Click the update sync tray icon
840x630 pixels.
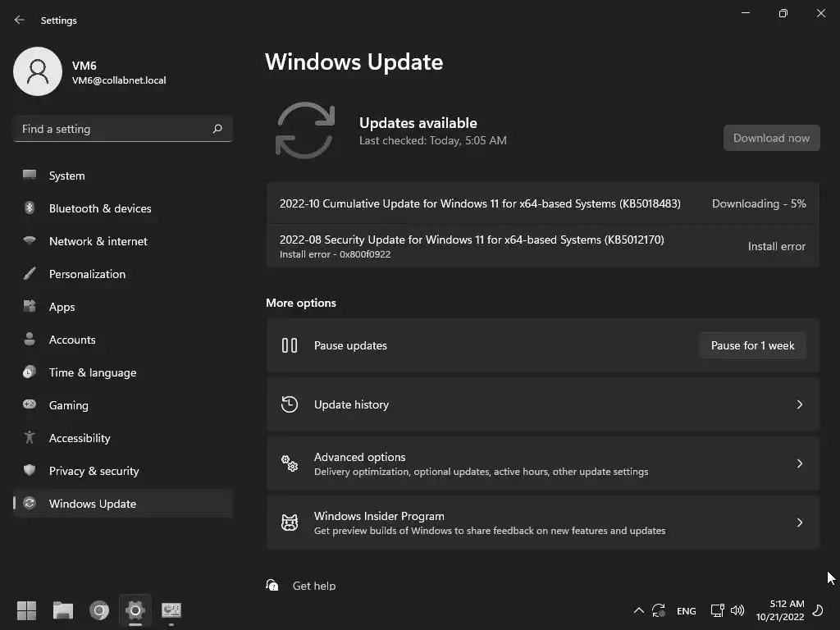pyautogui.click(x=659, y=610)
